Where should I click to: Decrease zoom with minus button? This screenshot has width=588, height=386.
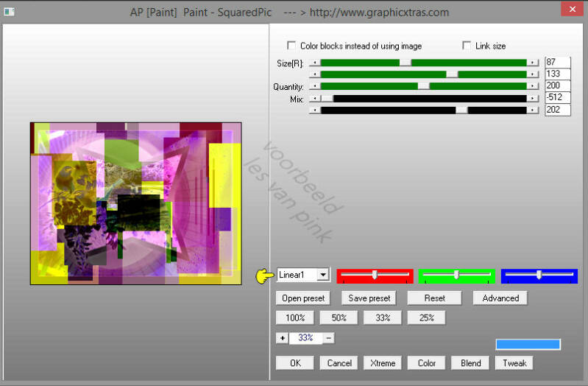pos(328,338)
